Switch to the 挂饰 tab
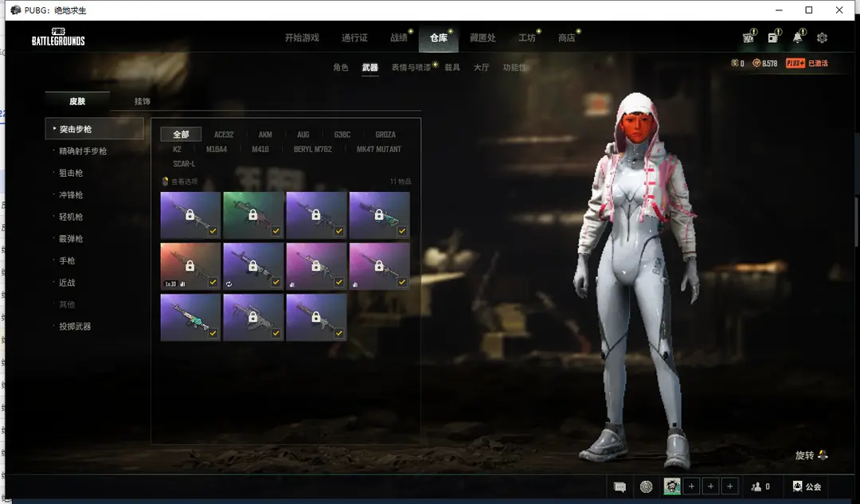Viewport: 860px width, 504px height. [142, 101]
